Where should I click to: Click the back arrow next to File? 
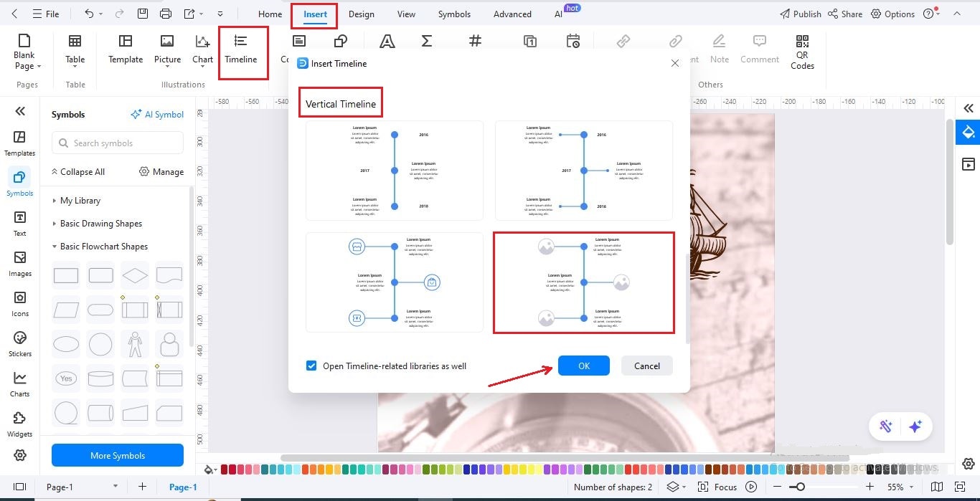click(x=15, y=14)
